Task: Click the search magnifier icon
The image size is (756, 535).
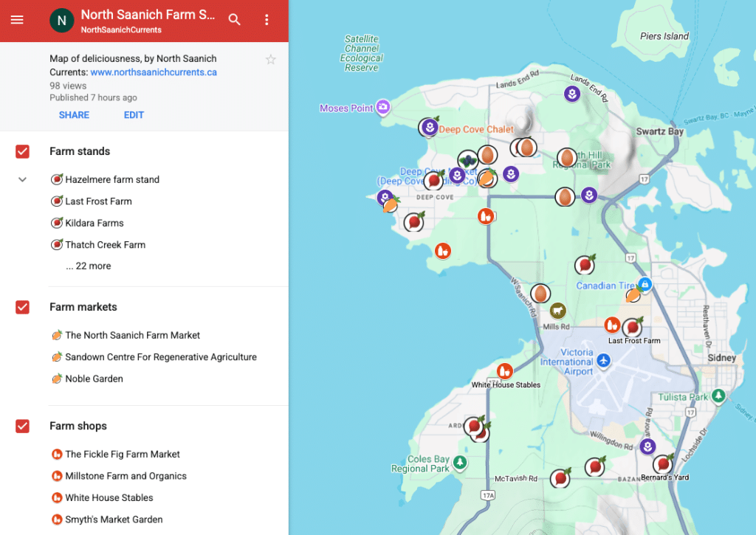Action: point(235,20)
